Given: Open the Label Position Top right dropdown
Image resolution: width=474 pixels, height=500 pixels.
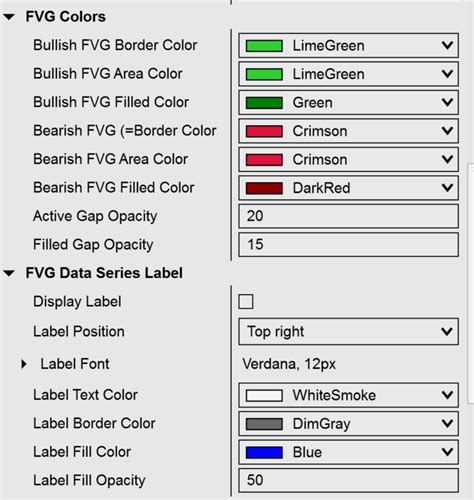Looking at the screenshot, I should point(348,332).
